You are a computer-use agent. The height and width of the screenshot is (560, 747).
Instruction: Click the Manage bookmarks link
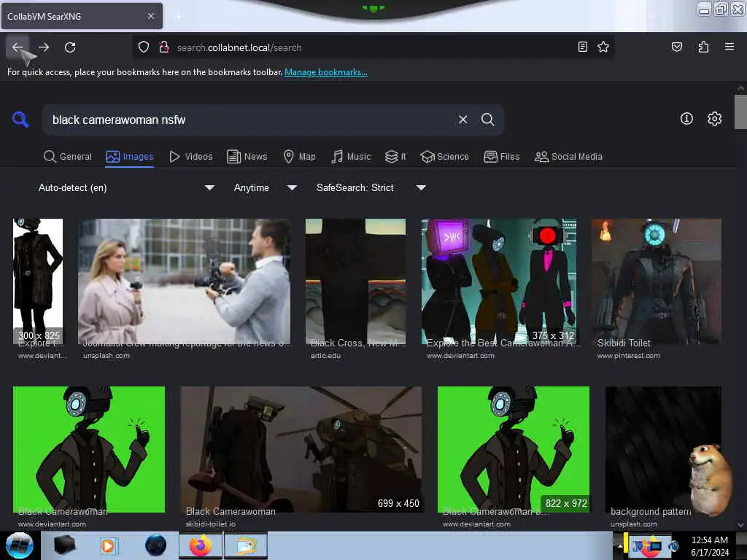(326, 72)
